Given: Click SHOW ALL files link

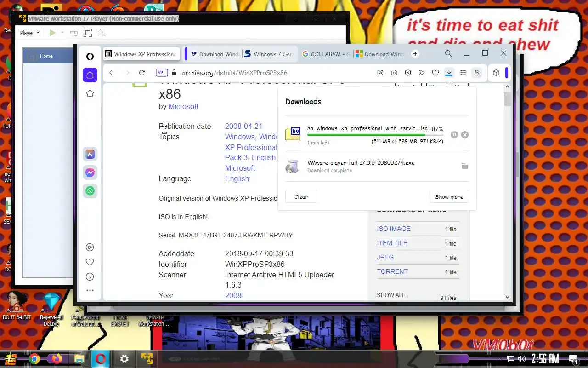Looking at the screenshot, I should click(x=391, y=295).
